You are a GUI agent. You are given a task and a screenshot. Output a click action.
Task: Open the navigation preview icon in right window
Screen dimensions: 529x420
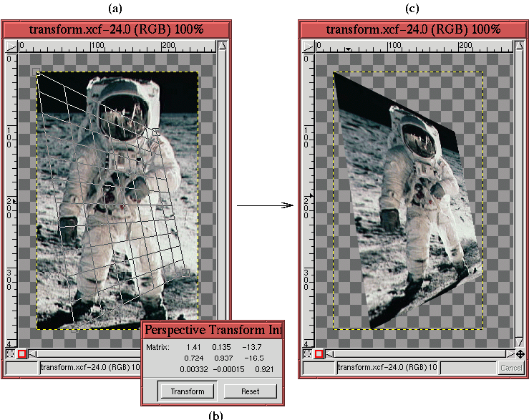tap(520, 354)
